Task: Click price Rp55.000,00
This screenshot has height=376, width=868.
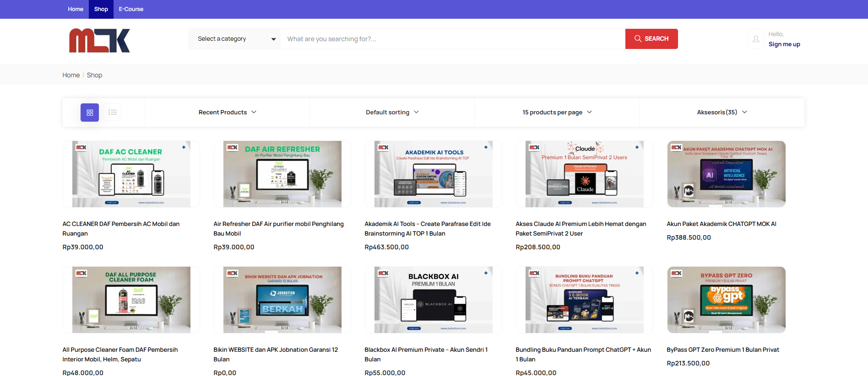Action: (385, 373)
